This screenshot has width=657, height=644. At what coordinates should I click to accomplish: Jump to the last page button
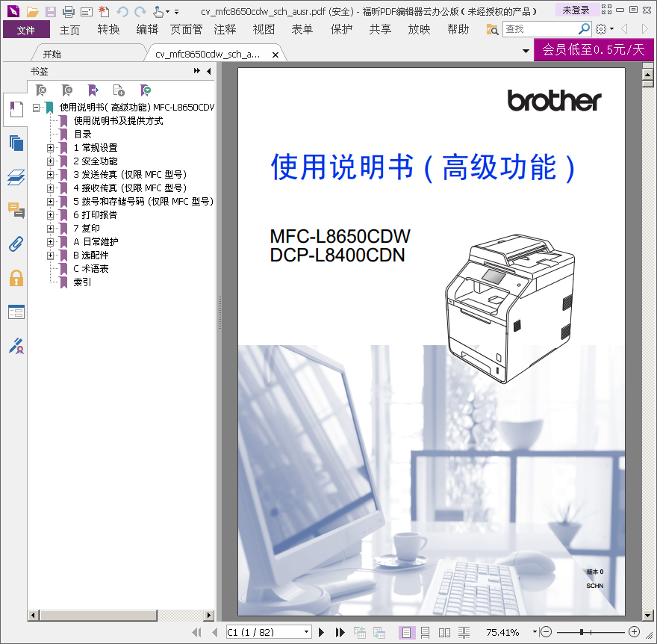pos(340,632)
